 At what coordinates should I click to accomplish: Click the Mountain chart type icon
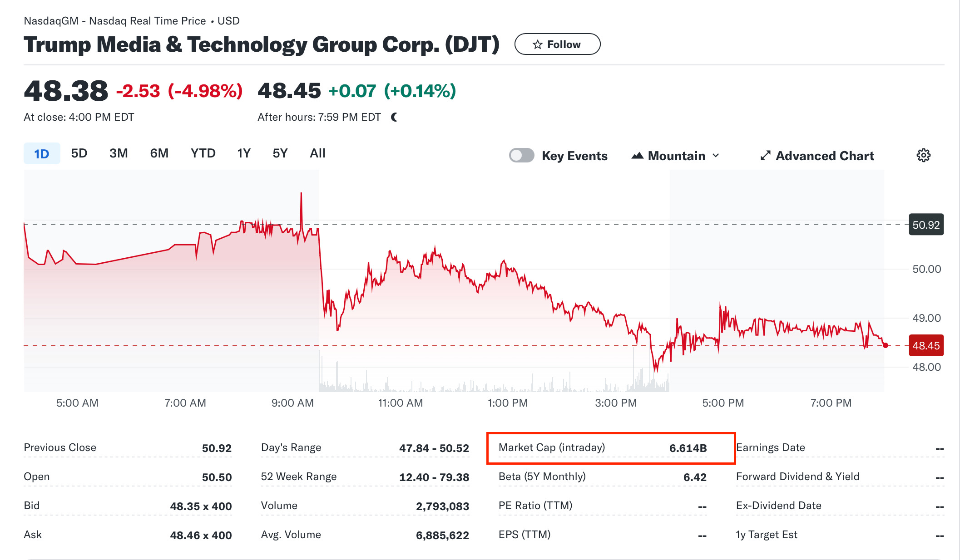(x=637, y=156)
